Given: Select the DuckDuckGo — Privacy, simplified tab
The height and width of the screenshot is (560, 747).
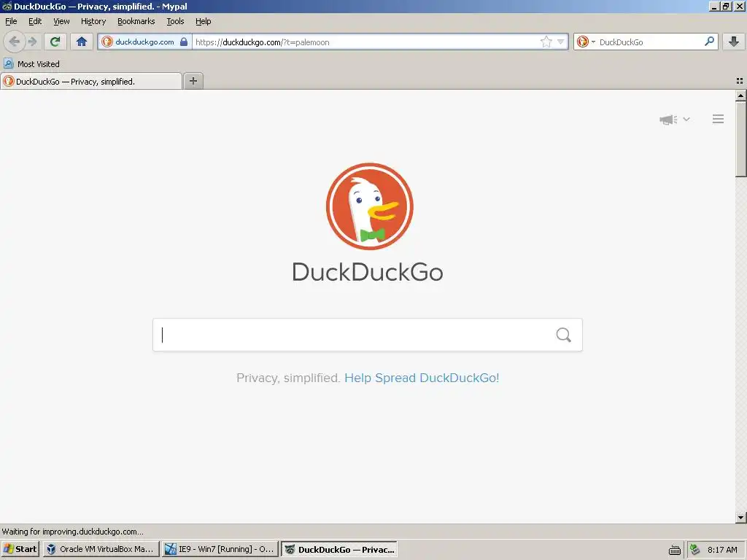Looking at the screenshot, I should coord(91,82).
